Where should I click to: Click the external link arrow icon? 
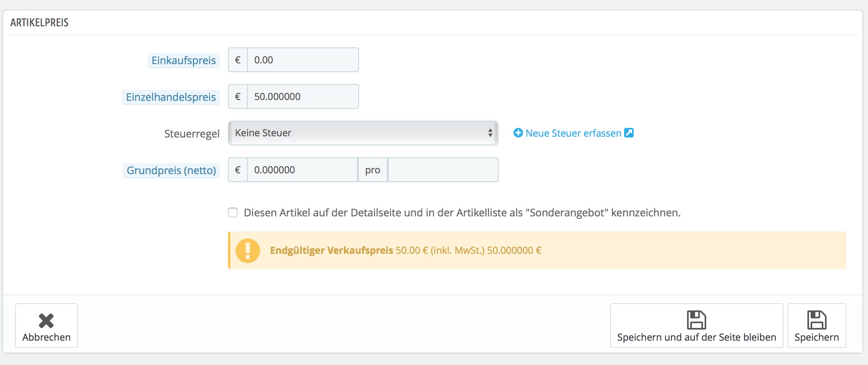[x=629, y=133]
